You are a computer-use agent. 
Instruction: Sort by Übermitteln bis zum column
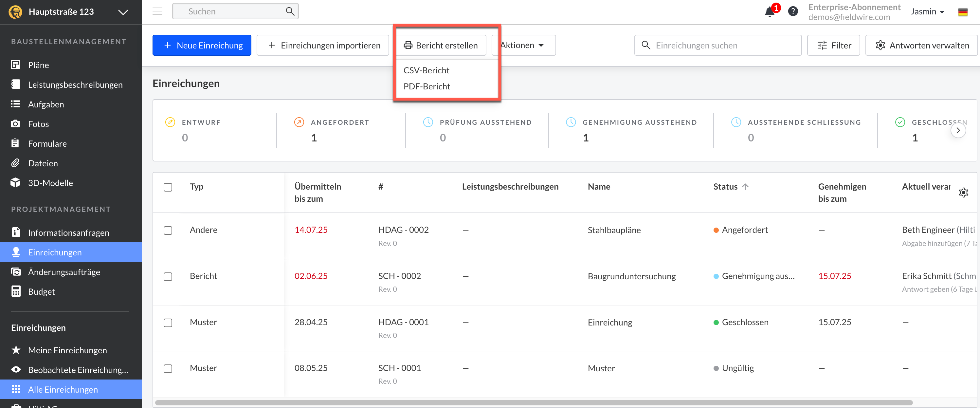click(x=318, y=193)
